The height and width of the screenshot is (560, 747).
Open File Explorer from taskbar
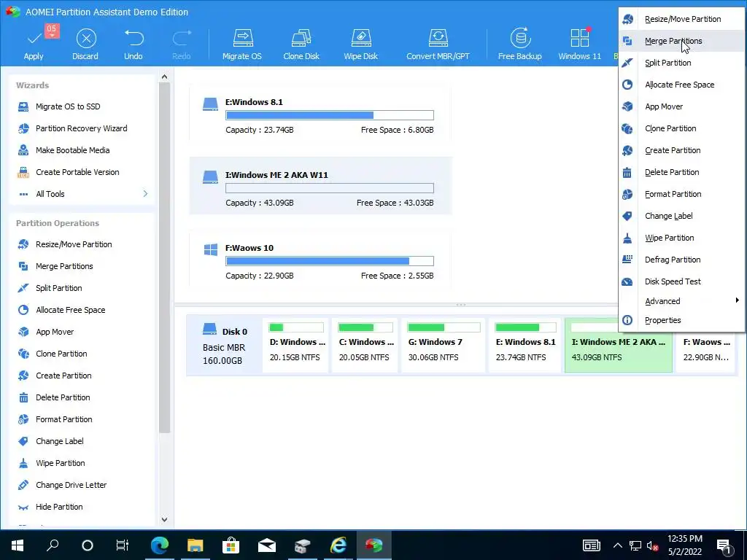(x=195, y=545)
